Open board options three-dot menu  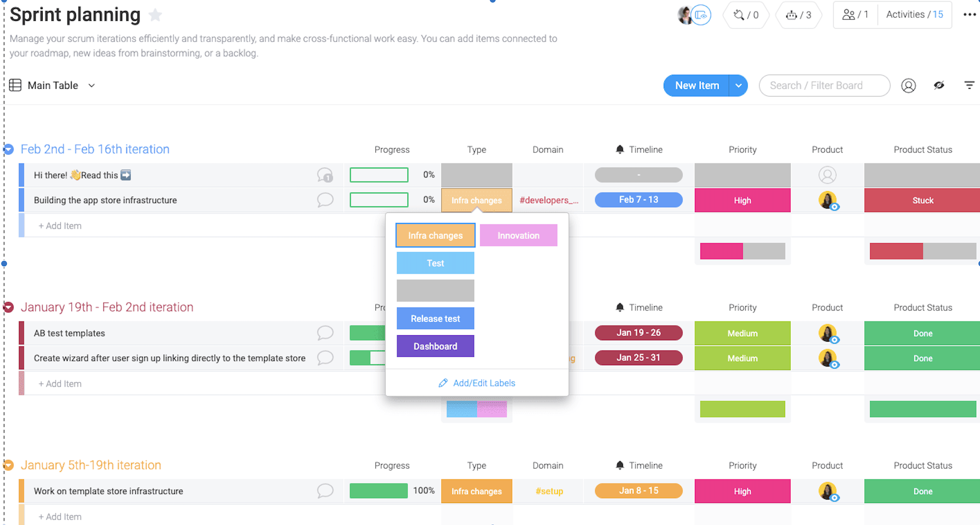point(969,15)
